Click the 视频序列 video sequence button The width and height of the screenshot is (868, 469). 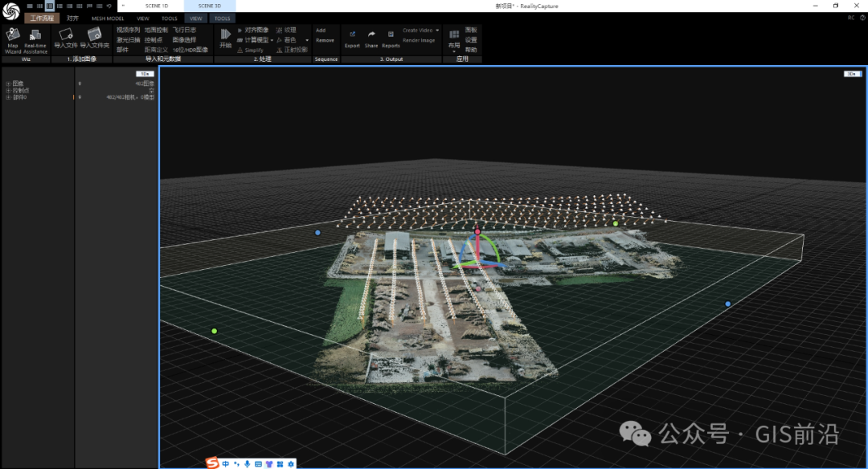(x=129, y=31)
